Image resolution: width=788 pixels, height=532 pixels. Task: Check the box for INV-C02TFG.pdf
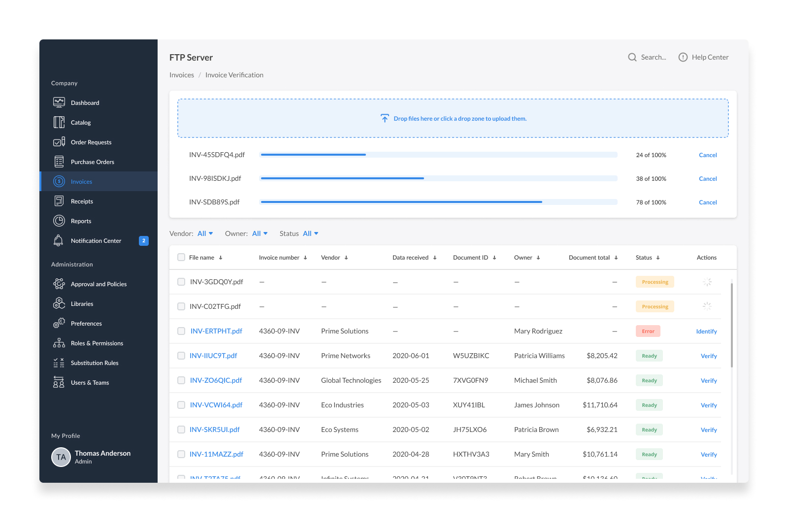181,306
